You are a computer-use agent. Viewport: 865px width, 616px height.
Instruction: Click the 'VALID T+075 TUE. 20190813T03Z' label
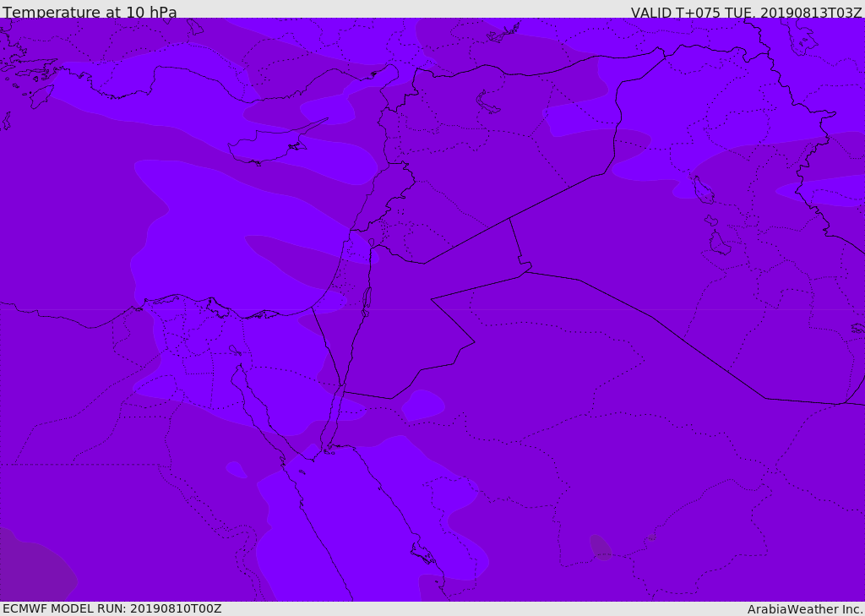747,13
